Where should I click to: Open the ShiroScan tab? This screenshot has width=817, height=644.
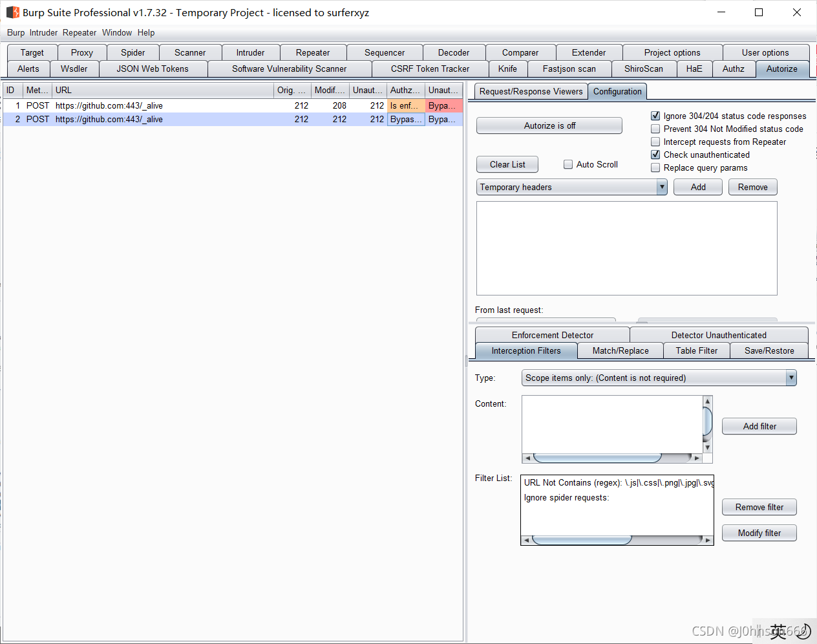[644, 69]
